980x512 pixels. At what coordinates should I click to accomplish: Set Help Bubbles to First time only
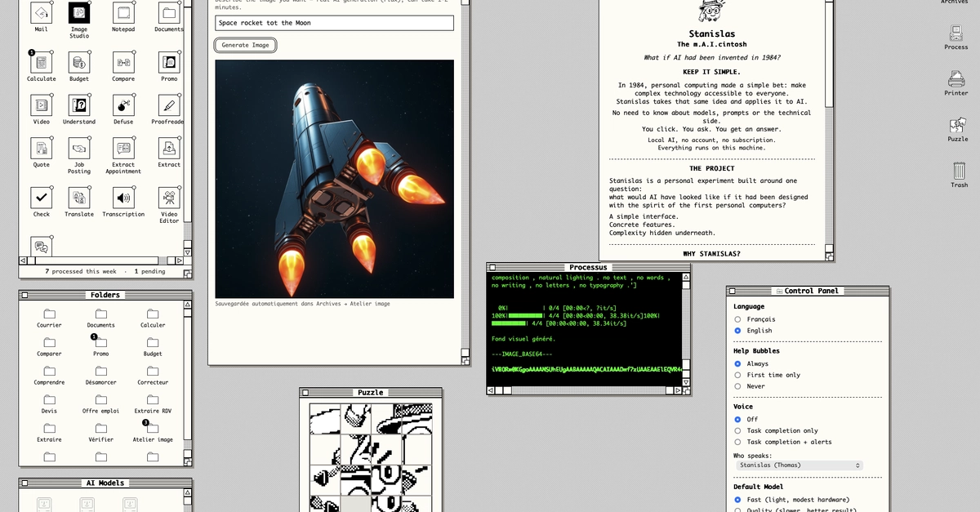pyautogui.click(x=738, y=375)
